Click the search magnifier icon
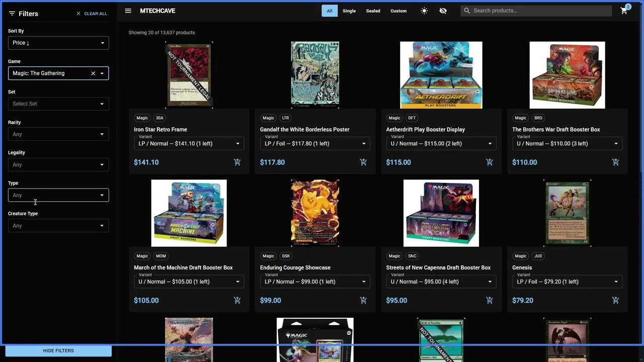Image resolution: width=644 pixels, height=362 pixels. click(x=467, y=11)
